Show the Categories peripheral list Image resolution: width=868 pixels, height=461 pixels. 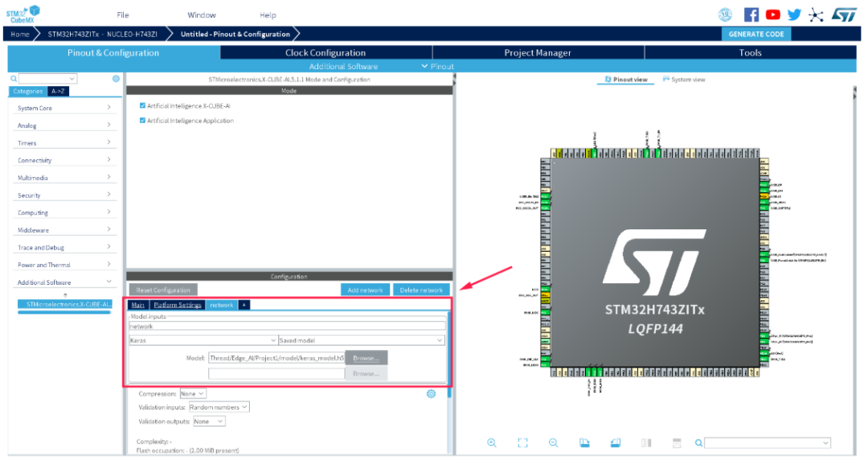(27, 92)
